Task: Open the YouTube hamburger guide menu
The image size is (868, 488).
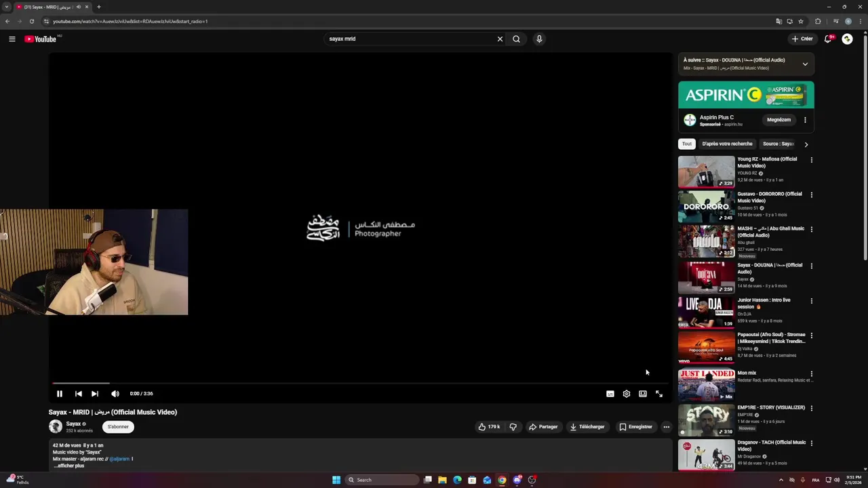Action: click(12, 39)
